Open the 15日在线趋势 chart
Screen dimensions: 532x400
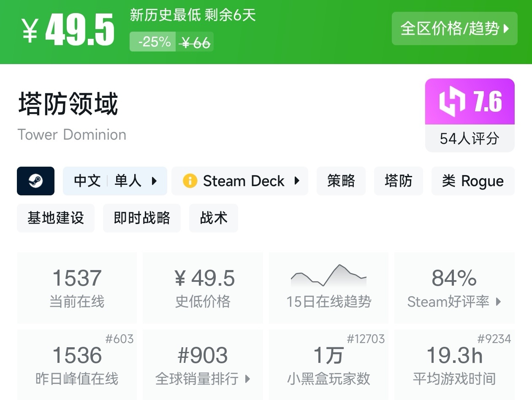(328, 288)
